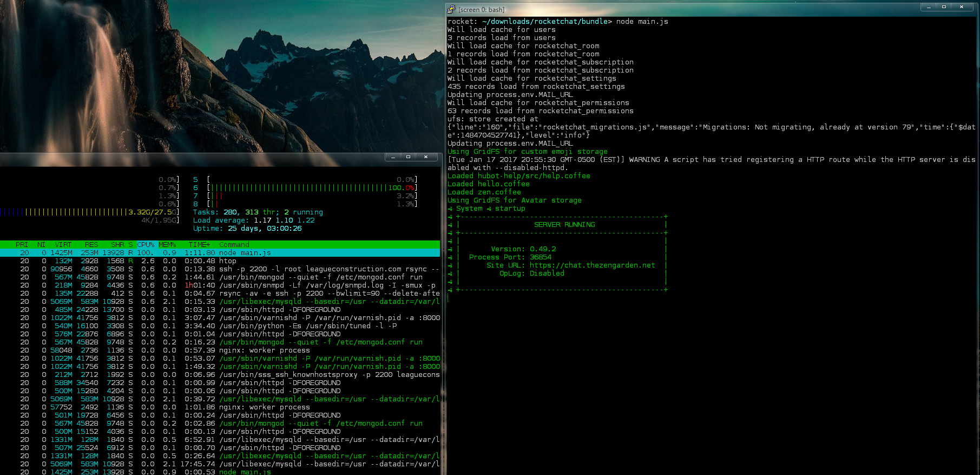Viewport: 980px width, 475px height.
Task: Select the mongod row with time 1:44.61
Action: pos(220,277)
